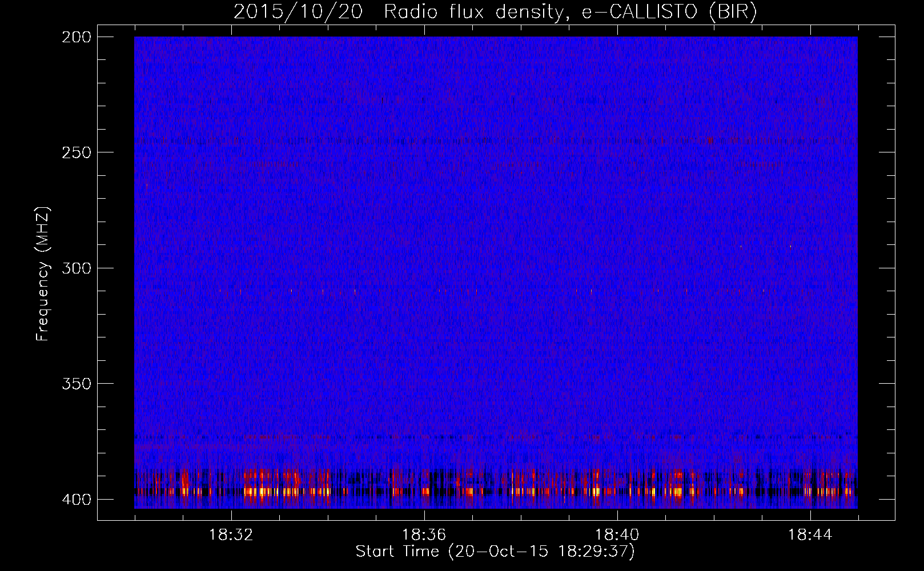
Task: Click the 'Frequency (MHZ)' axis label
Action: click(x=43, y=274)
